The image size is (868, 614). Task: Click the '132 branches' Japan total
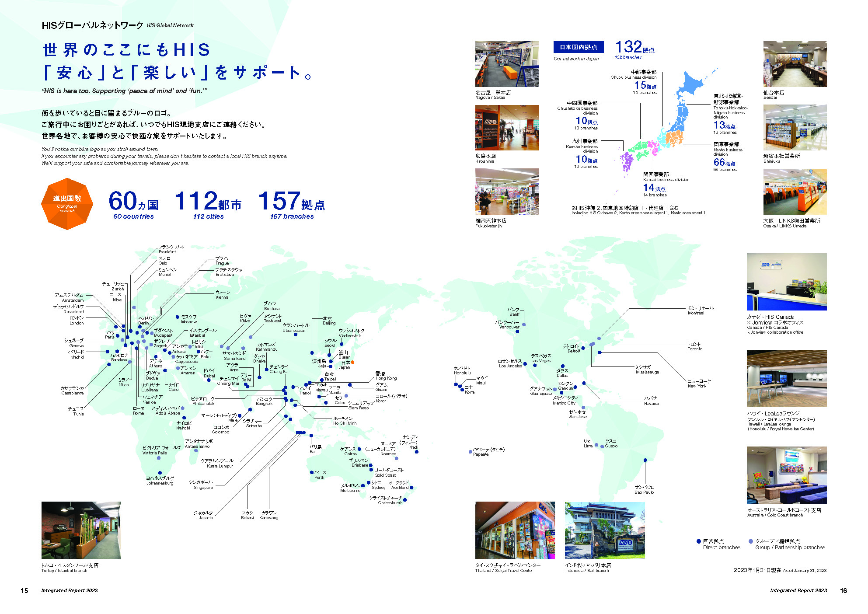(634, 49)
